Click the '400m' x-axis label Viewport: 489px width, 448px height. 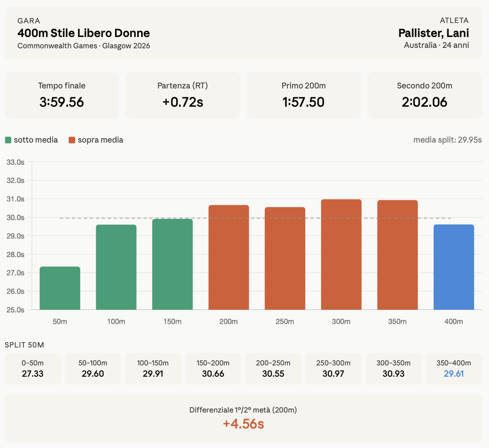pos(454,322)
